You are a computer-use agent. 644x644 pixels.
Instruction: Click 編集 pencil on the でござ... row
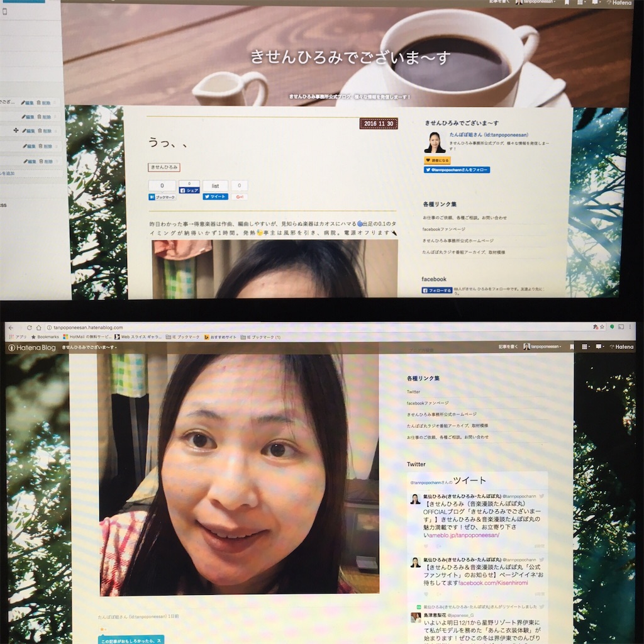point(27,103)
